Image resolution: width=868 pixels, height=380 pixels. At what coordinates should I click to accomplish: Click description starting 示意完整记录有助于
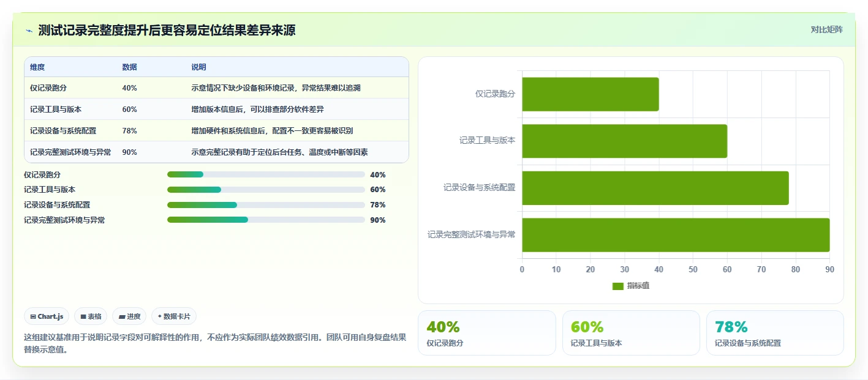tap(279, 152)
